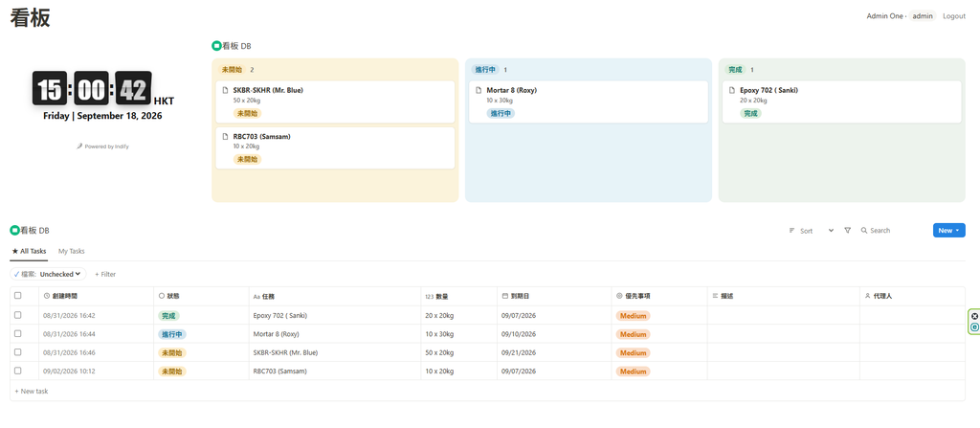Click the green 看板 DB icon above the task table

tap(14, 230)
